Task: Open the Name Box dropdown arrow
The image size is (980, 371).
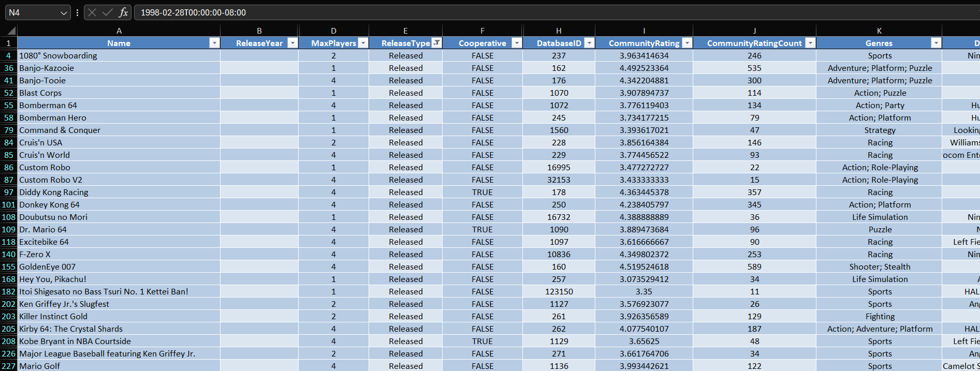Action: click(64, 12)
